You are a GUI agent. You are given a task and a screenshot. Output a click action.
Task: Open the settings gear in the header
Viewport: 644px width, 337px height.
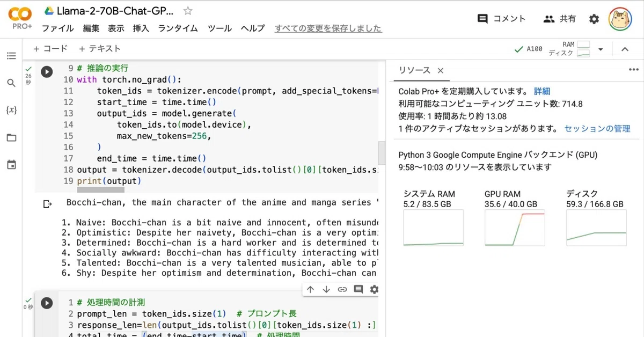pyautogui.click(x=594, y=19)
